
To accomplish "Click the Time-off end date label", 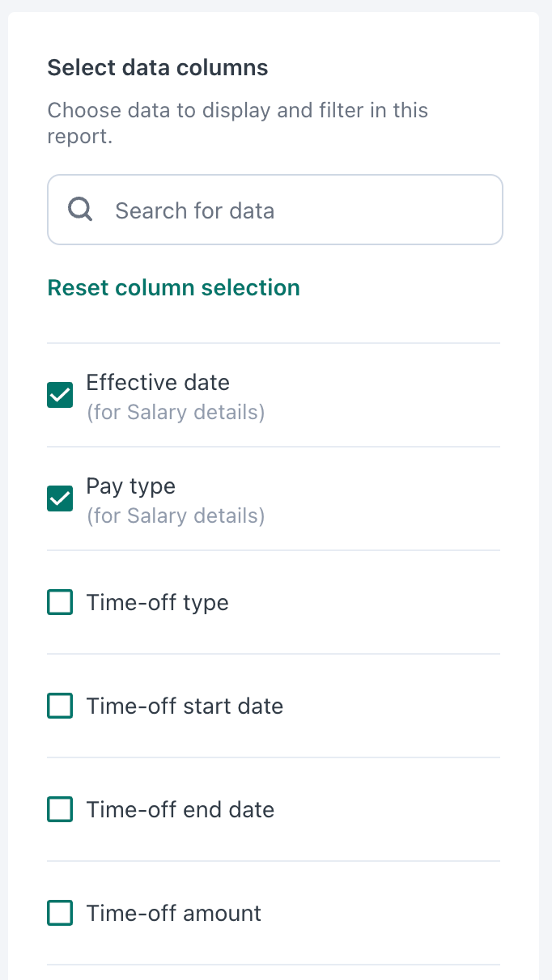I will [x=180, y=809].
